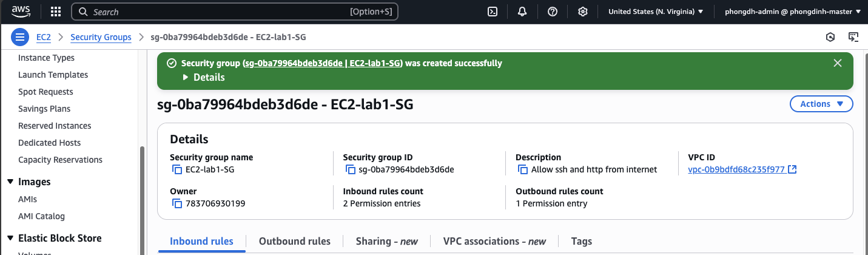
Task: Focus the AWS search field
Action: (x=234, y=12)
